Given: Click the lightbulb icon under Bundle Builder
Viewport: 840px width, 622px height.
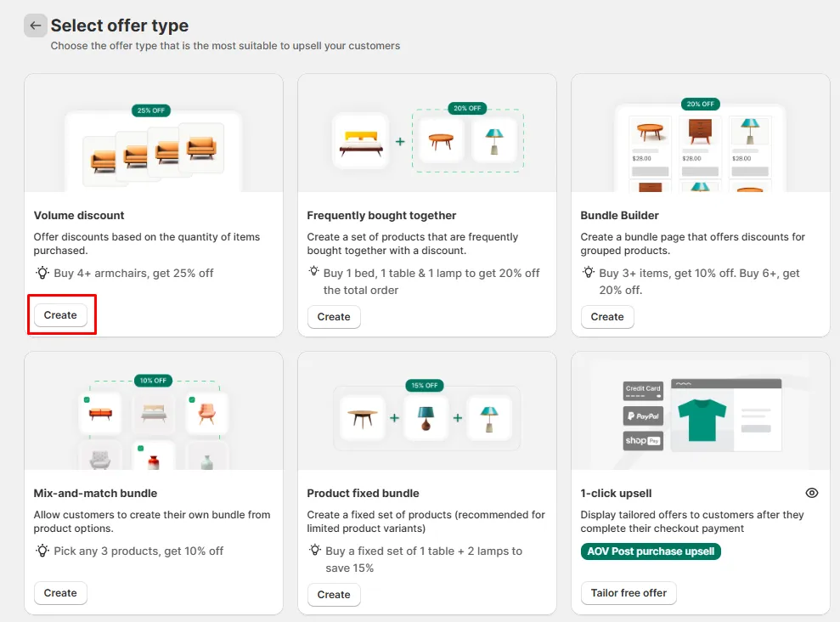Looking at the screenshot, I should (589, 273).
